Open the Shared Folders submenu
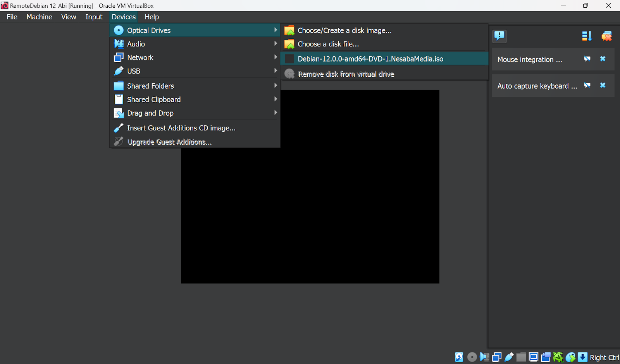 tap(195, 86)
